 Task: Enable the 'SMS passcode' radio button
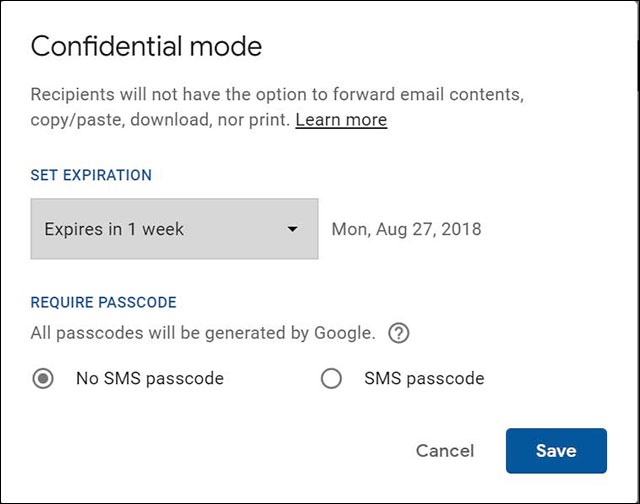click(x=330, y=379)
